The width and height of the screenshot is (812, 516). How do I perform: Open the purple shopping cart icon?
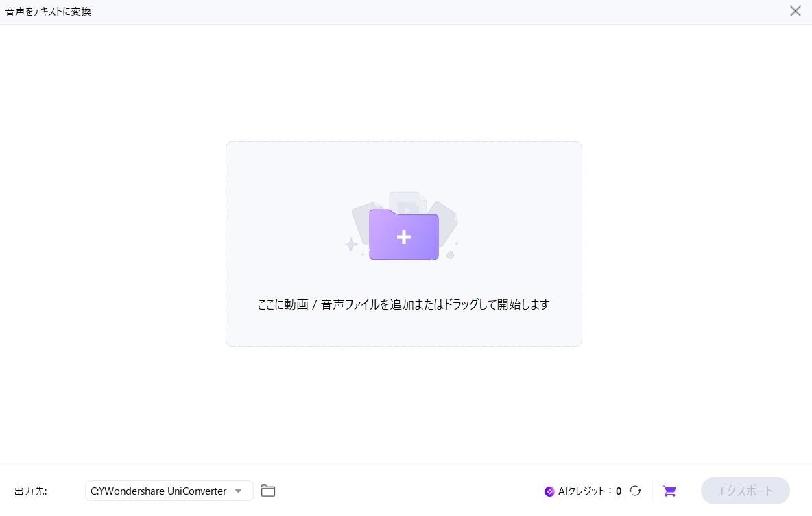click(x=669, y=491)
